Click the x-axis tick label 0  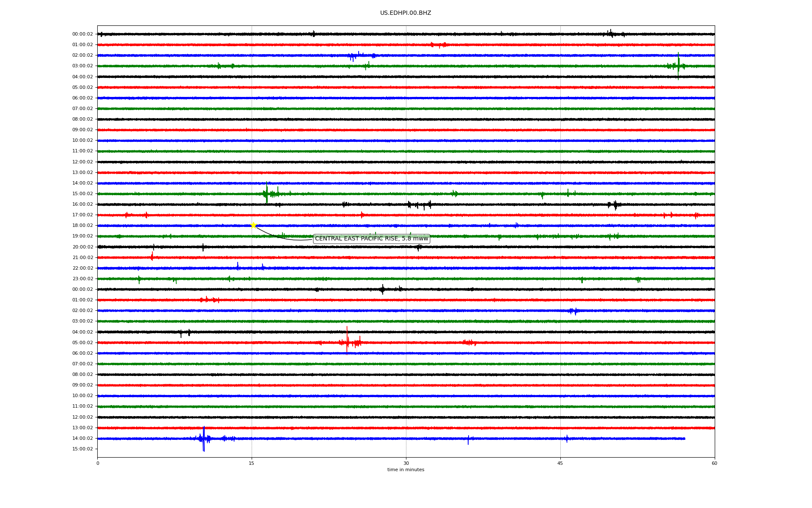(x=98, y=463)
